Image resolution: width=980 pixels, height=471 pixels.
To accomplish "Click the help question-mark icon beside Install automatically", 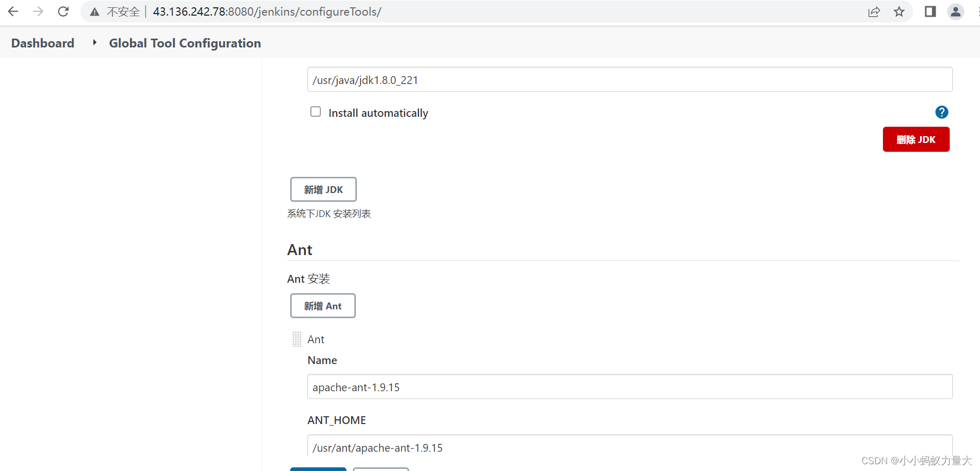I will click(941, 112).
